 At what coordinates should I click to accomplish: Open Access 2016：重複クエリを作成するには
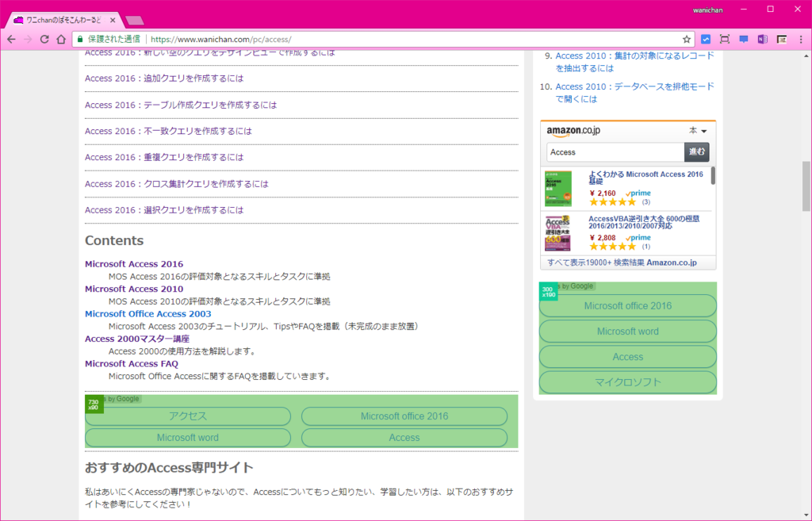164,157
